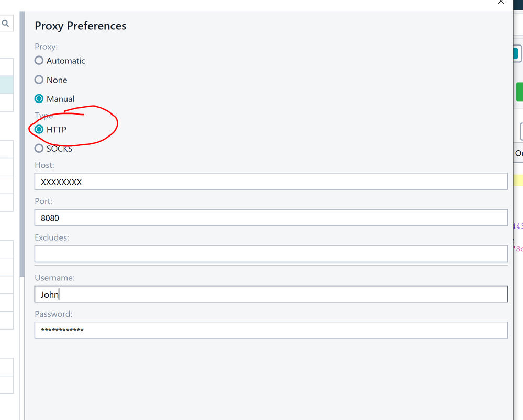Click the Username field containing John
Screen dimensions: 523x420
pos(271,294)
